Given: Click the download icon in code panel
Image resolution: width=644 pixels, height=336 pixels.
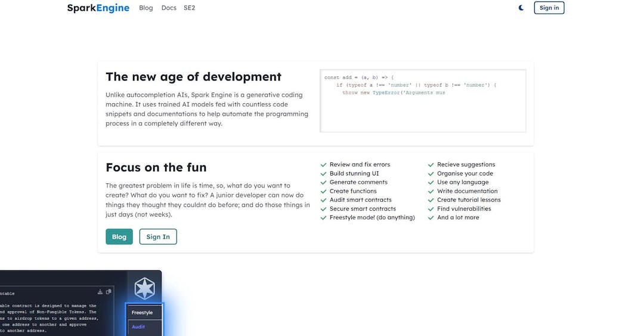Looking at the screenshot, I should [x=100, y=292].
